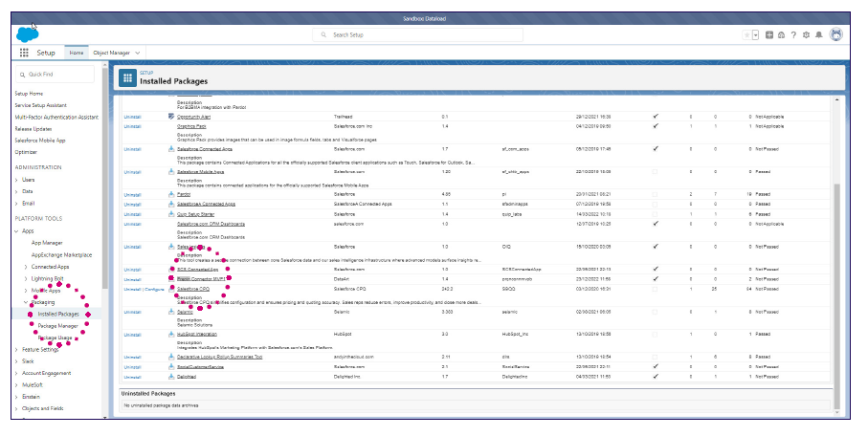Click the SocialCustomerService download icon

[171, 367]
